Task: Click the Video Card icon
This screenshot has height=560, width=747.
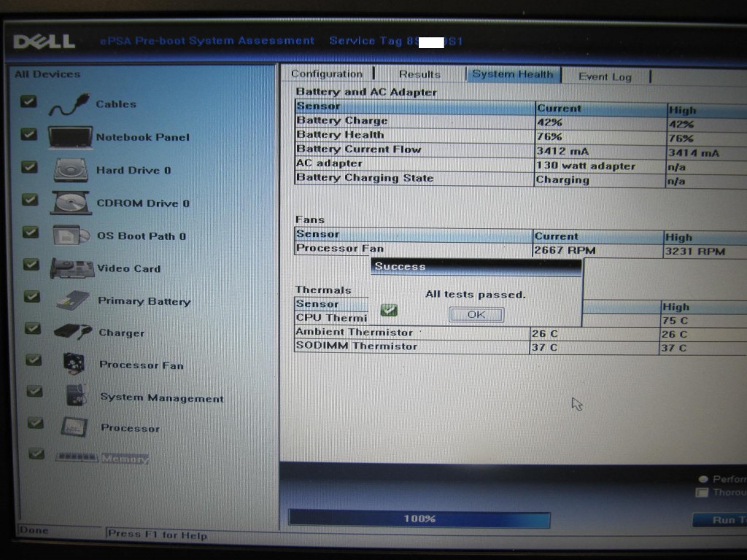Action: pyautogui.click(x=71, y=268)
